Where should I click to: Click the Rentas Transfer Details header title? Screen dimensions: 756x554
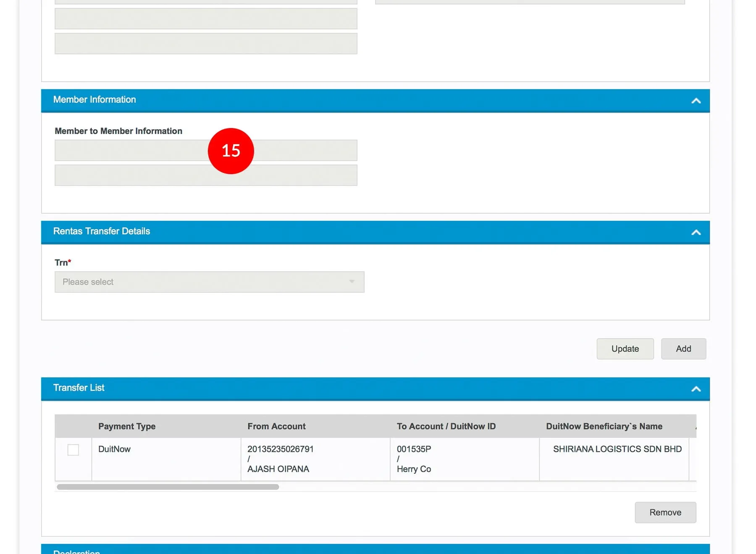(102, 231)
